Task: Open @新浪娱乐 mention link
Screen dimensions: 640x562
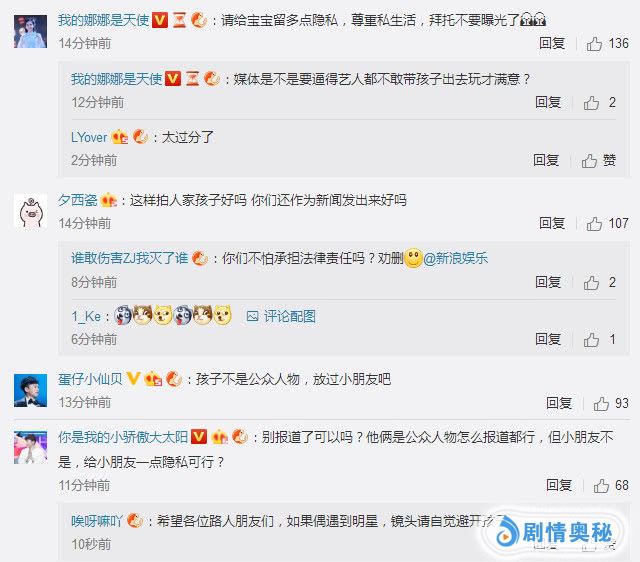Action: [456, 258]
